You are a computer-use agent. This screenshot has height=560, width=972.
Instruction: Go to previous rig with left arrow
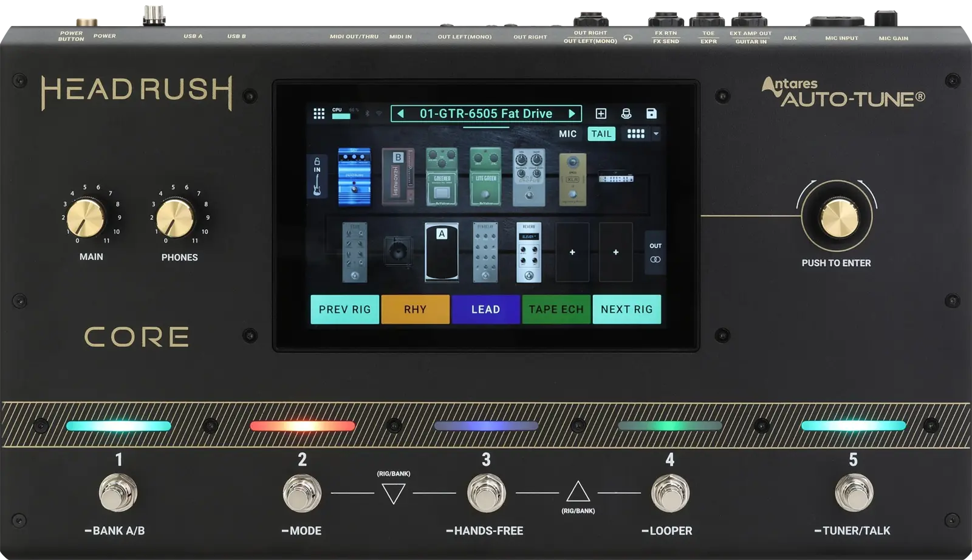coord(400,114)
